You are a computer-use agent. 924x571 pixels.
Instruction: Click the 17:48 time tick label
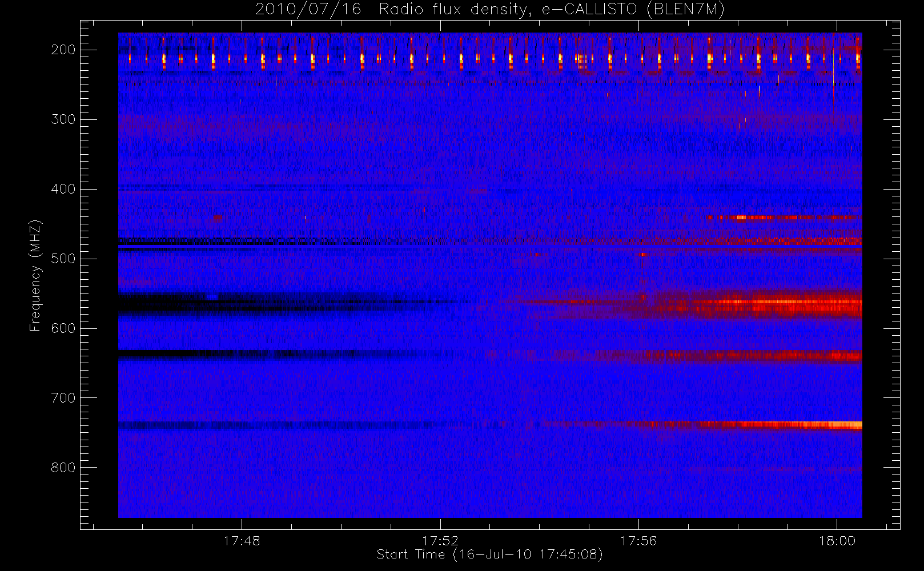[242, 541]
